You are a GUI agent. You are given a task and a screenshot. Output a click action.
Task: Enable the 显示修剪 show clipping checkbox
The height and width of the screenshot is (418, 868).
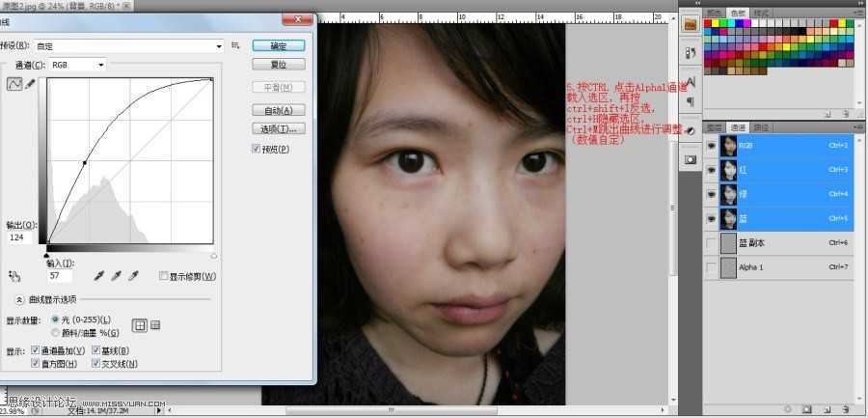163,275
